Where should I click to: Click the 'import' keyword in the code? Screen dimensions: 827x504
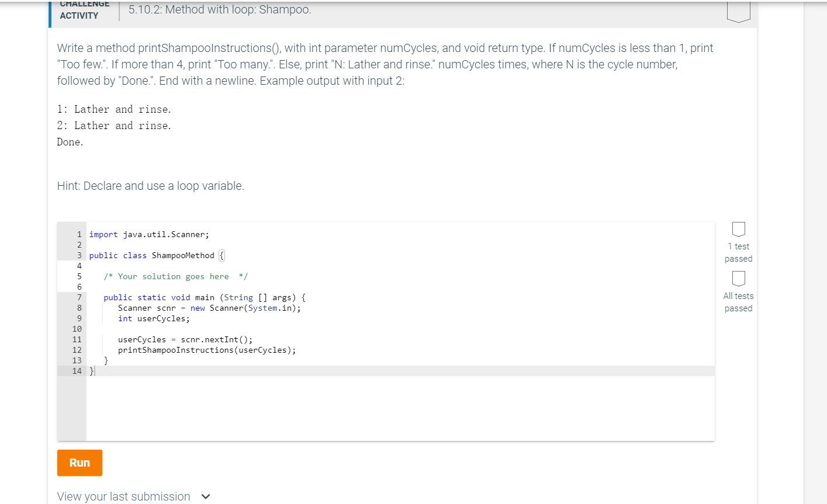[x=103, y=234]
